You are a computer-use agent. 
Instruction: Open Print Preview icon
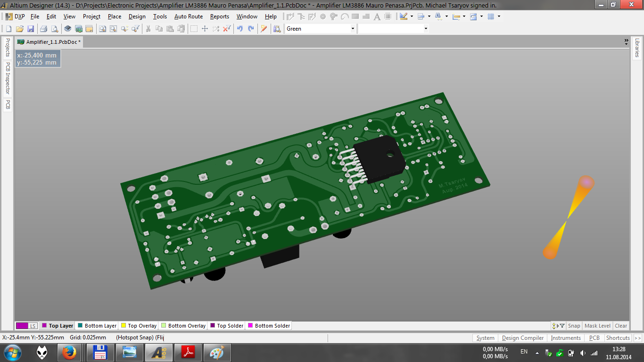pos(55,29)
